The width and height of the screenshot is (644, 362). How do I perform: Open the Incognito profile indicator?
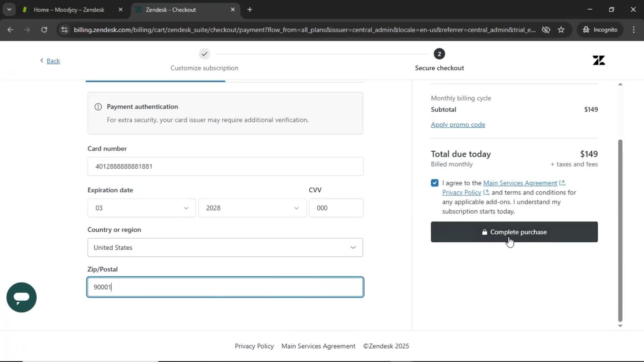(x=600, y=29)
